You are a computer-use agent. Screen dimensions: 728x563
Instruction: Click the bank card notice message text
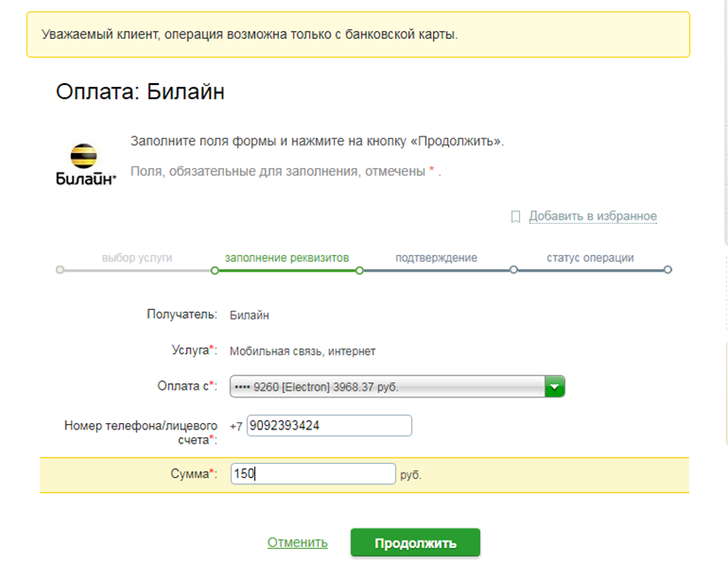tap(250, 35)
